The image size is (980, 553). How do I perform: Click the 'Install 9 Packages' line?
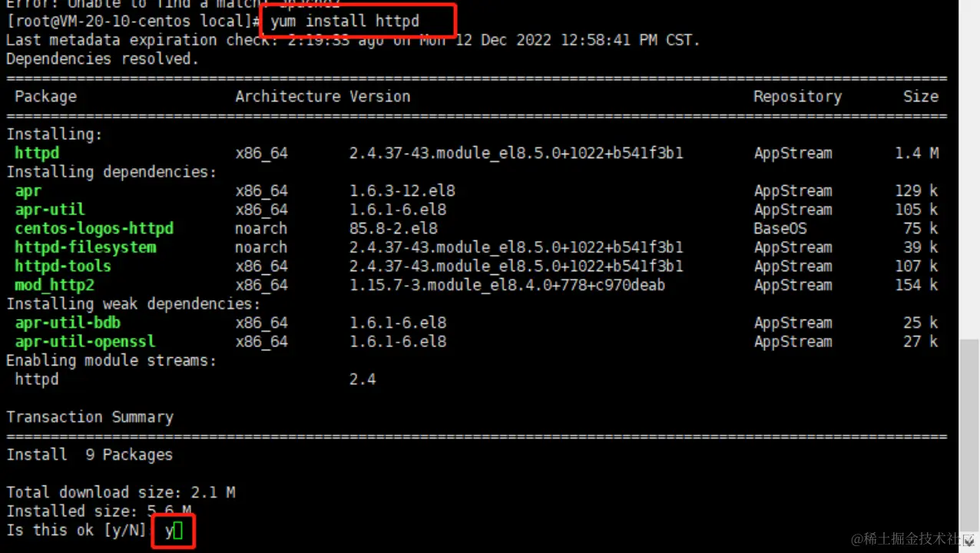[90, 455]
